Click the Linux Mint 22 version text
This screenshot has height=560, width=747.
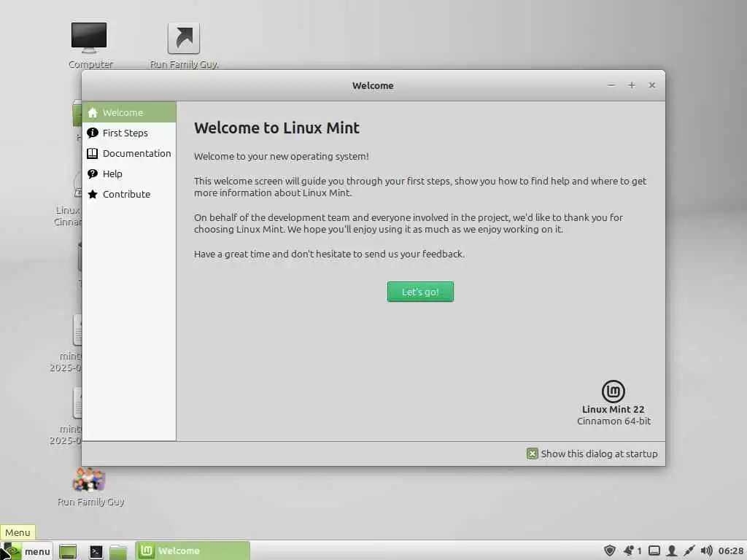613,410
